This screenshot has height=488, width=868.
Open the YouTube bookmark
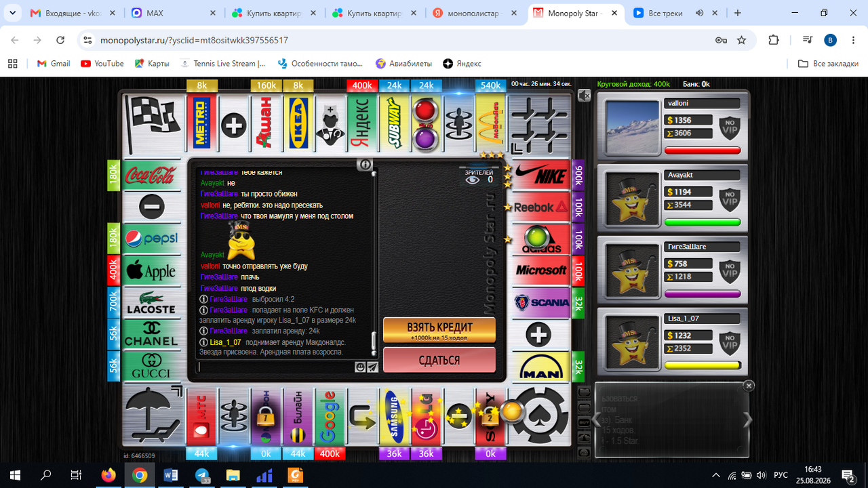tap(102, 64)
